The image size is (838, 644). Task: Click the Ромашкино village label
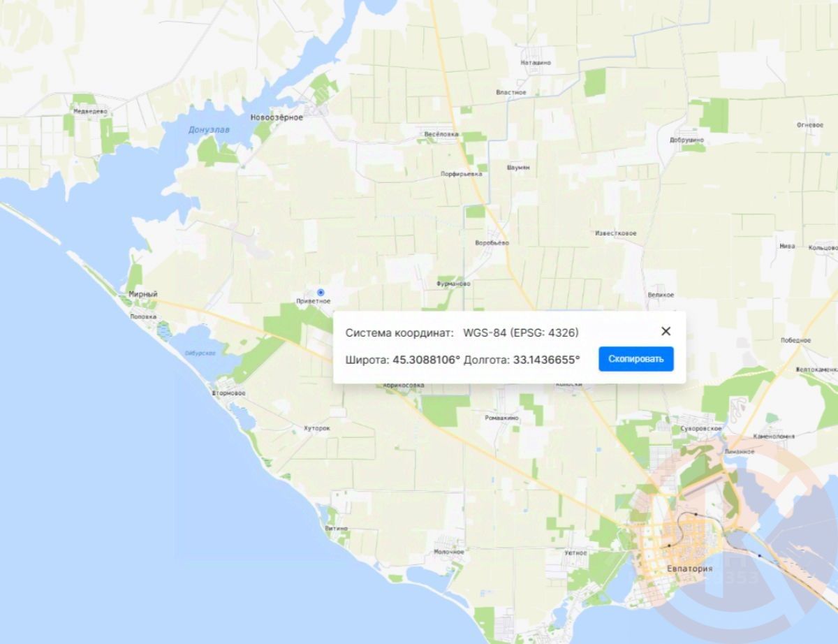502,418
